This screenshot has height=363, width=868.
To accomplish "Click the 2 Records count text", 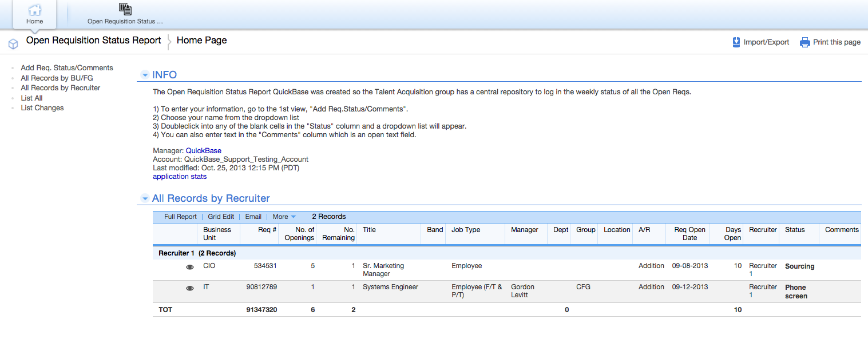I will point(329,217).
